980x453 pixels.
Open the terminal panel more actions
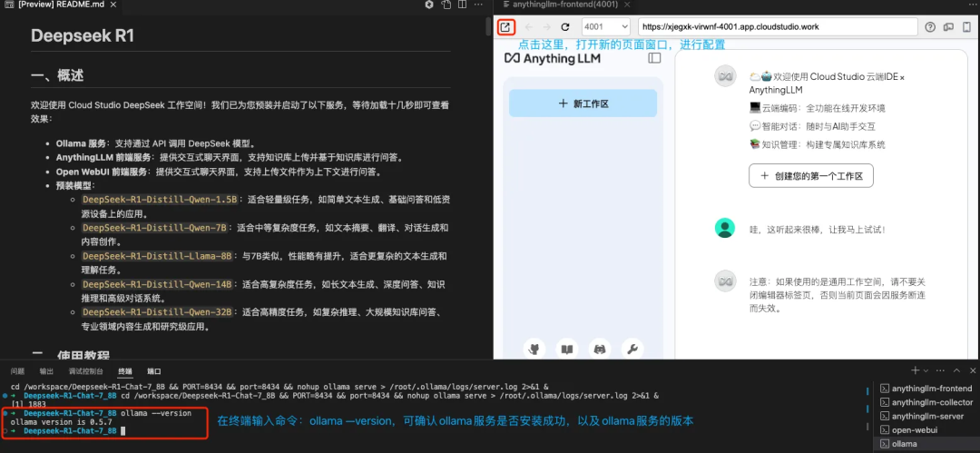pyautogui.click(x=939, y=370)
